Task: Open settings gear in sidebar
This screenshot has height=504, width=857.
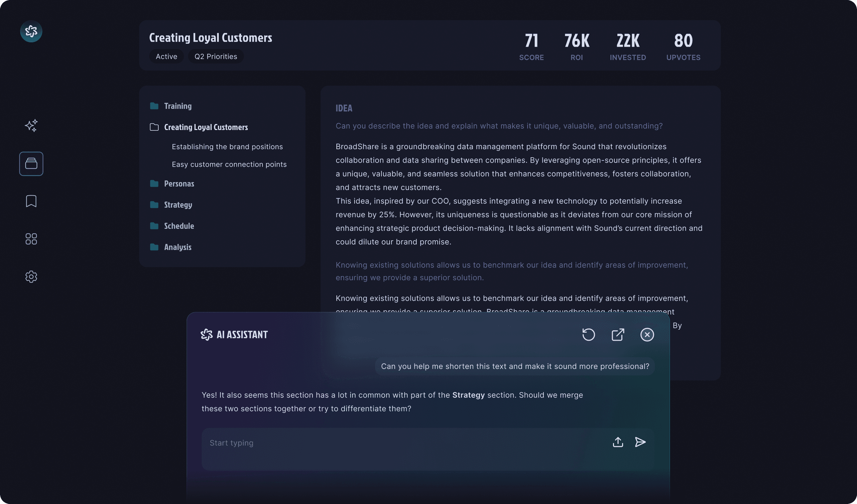Action: [31, 277]
